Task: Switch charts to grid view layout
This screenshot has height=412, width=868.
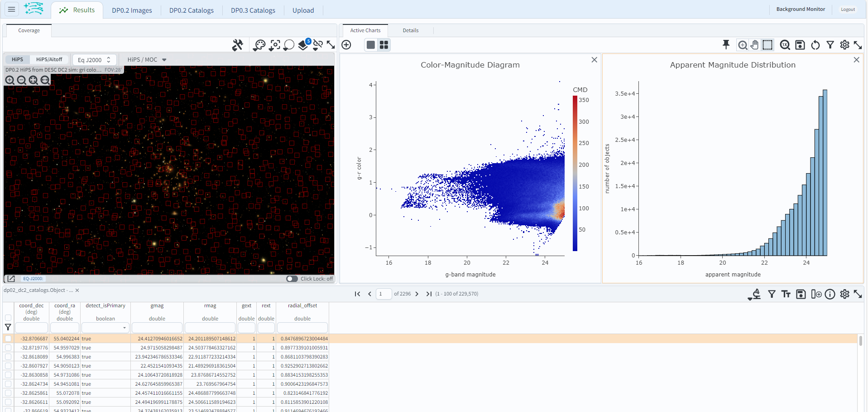Action: 384,45
